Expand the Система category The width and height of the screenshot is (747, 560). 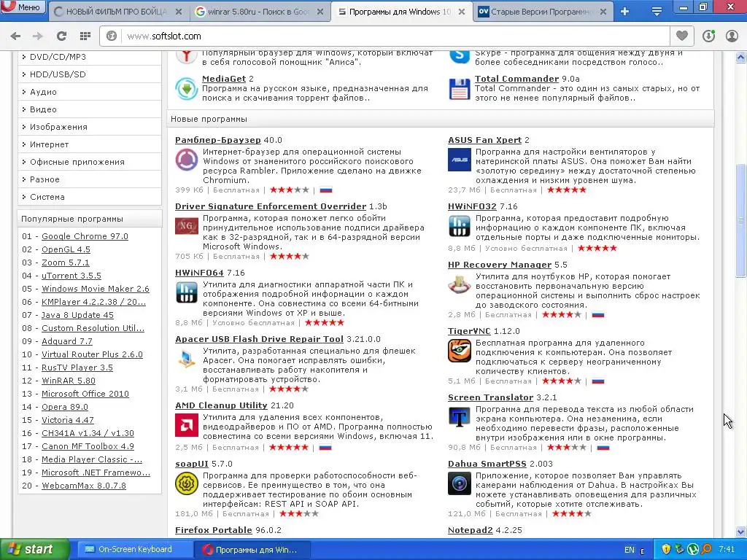coord(90,197)
